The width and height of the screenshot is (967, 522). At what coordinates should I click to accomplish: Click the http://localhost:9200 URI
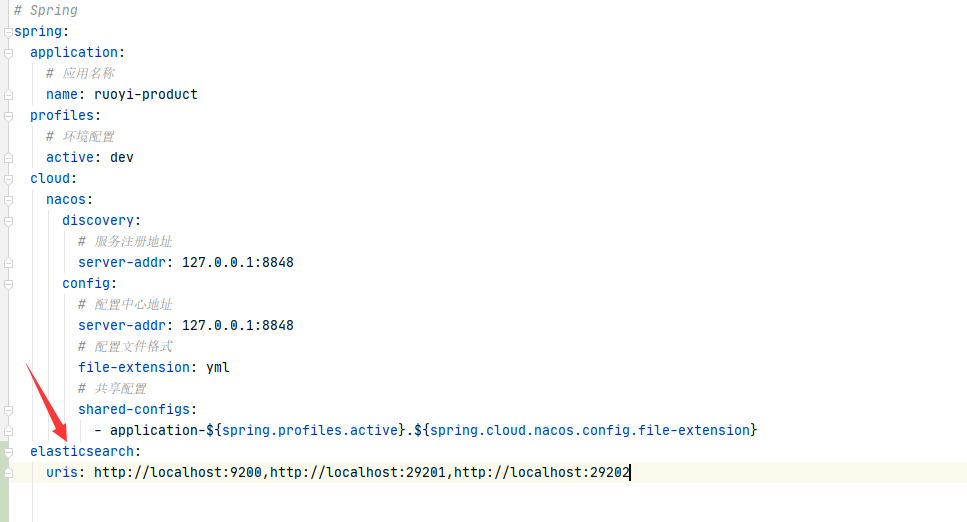[178, 472]
